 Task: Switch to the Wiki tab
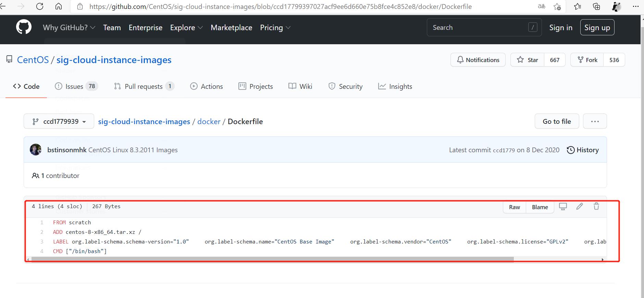pos(300,86)
